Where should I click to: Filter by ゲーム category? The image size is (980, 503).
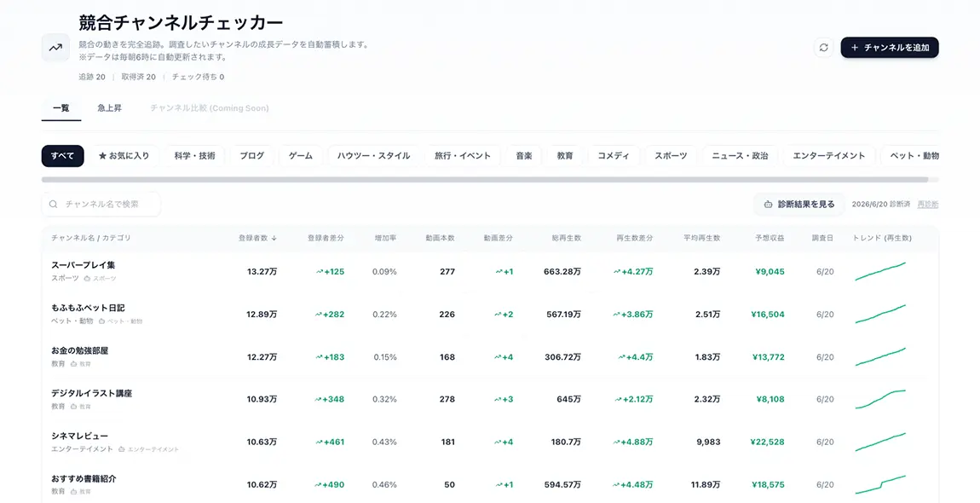point(301,156)
